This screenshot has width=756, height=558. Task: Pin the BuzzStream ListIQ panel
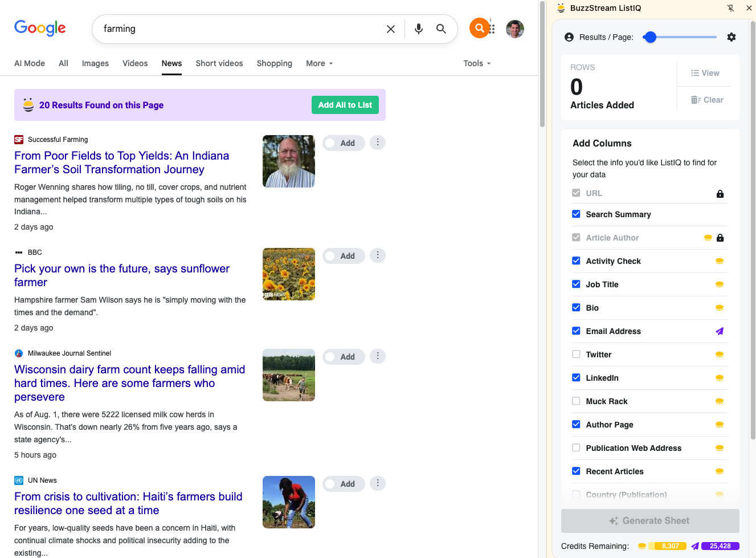click(731, 8)
